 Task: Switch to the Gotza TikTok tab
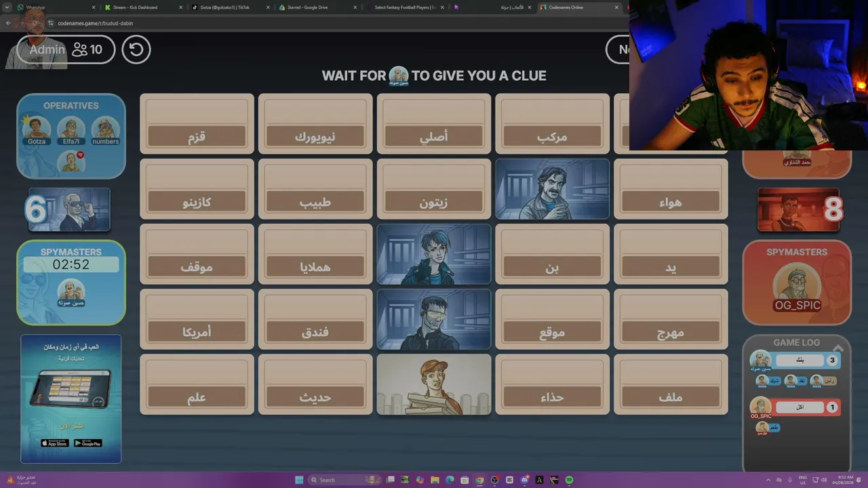click(230, 7)
